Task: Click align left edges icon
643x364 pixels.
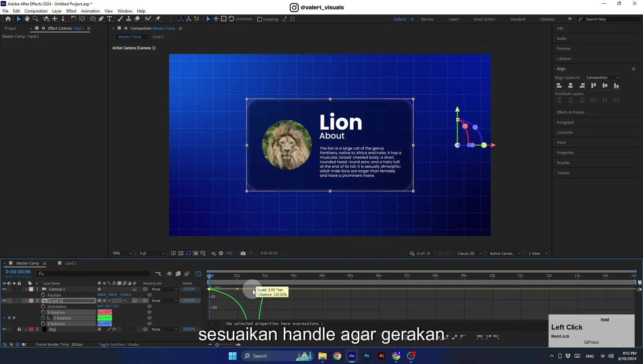Action: point(559,86)
